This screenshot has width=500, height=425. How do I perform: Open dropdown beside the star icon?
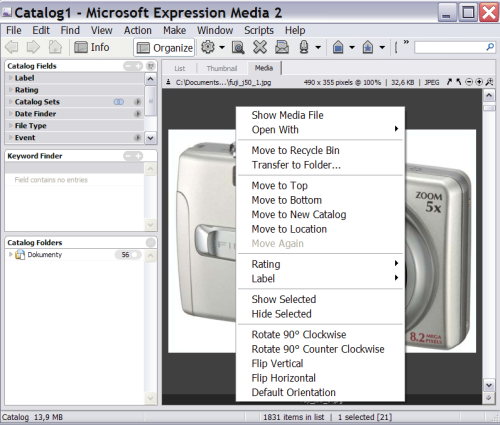[x=382, y=48]
